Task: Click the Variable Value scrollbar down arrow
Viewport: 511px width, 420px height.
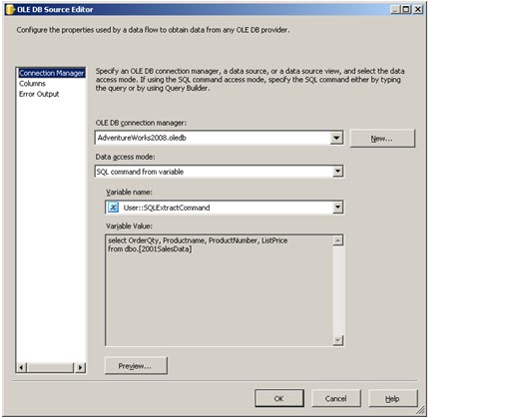Action: [338, 340]
